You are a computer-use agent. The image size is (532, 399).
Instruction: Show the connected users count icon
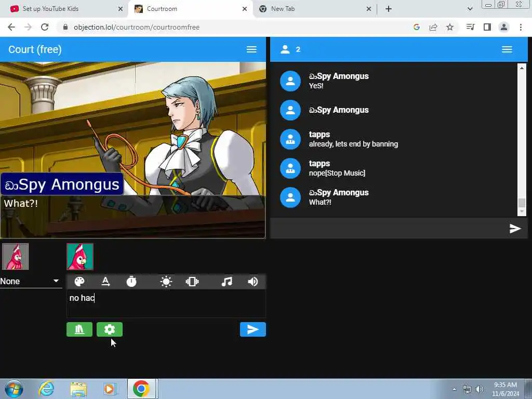tap(285, 49)
